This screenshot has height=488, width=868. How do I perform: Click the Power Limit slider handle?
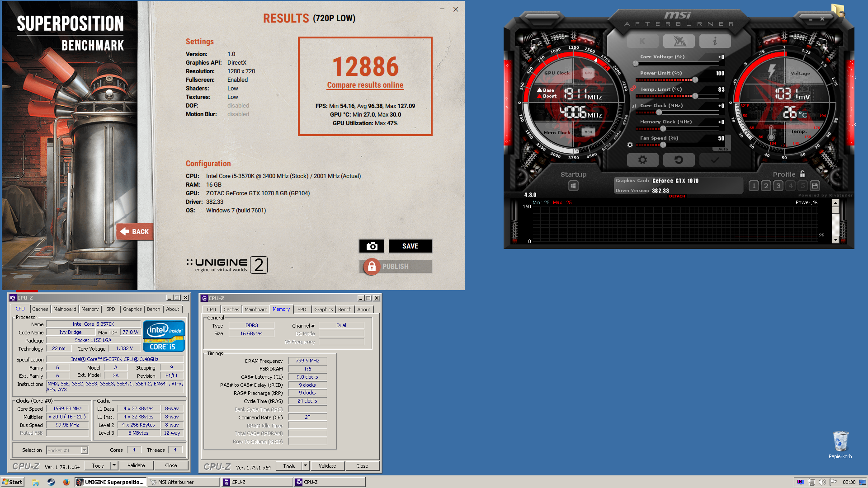click(x=695, y=80)
